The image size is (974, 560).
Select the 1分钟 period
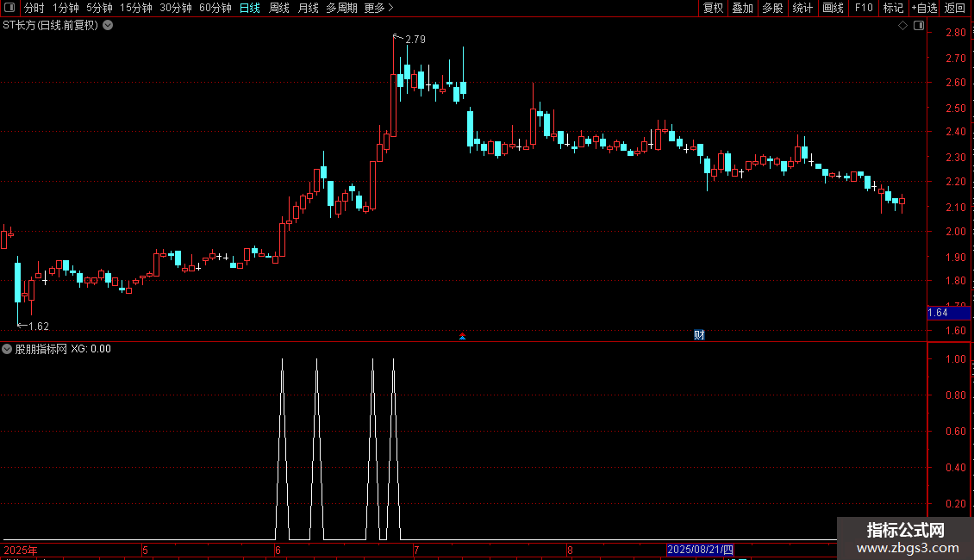click(x=66, y=8)
